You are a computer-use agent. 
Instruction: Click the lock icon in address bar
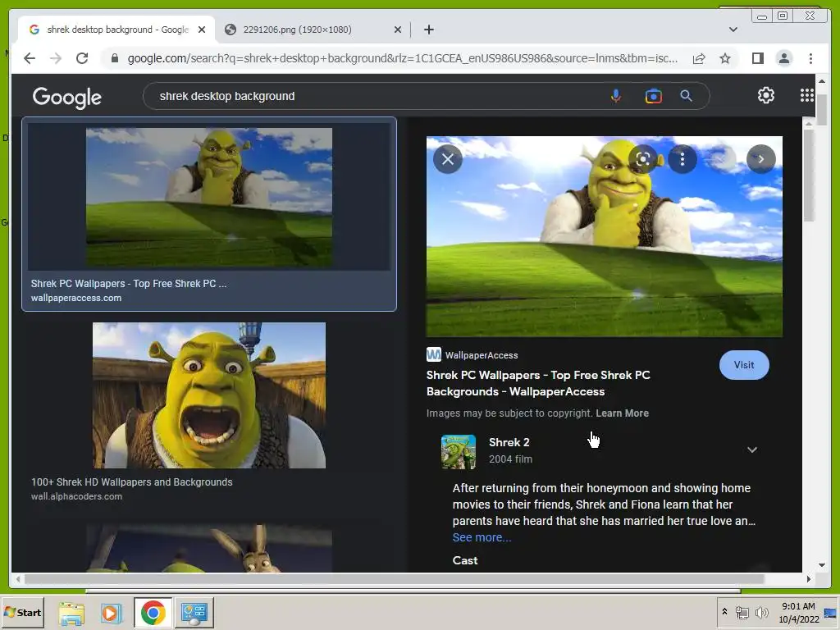pos(114,58)
